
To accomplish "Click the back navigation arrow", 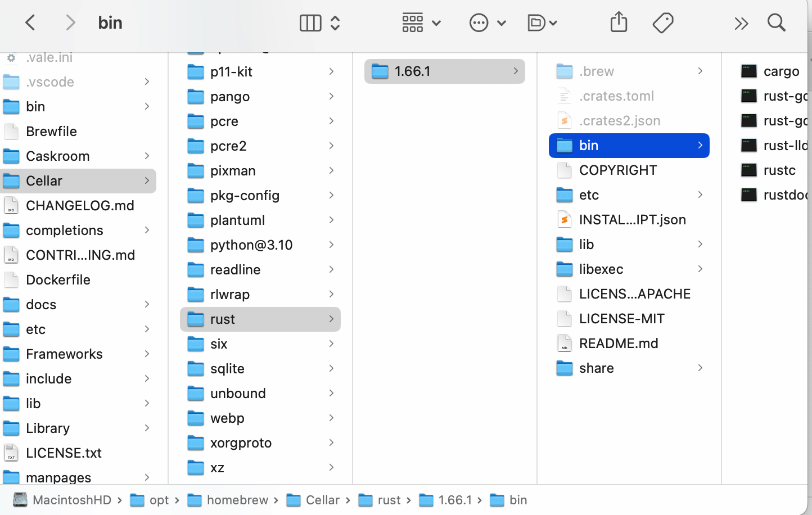I will [30, 22].
